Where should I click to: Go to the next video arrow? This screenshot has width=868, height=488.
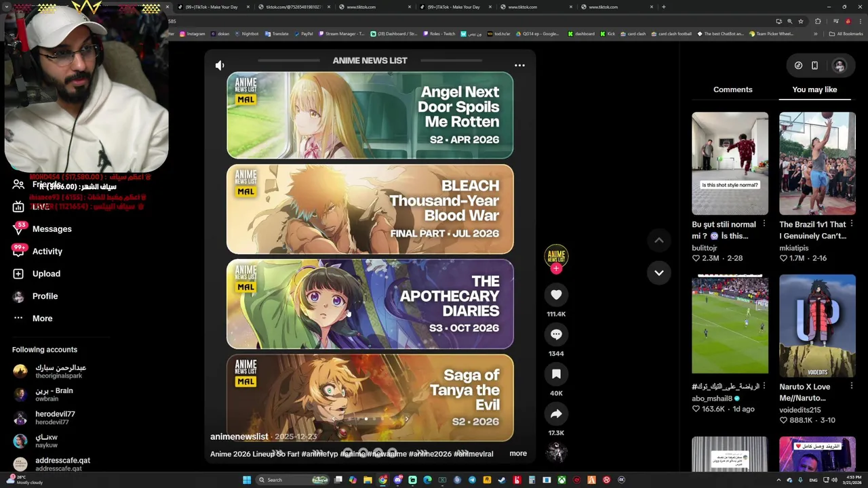pyautogui.click(x=658, y=272)
